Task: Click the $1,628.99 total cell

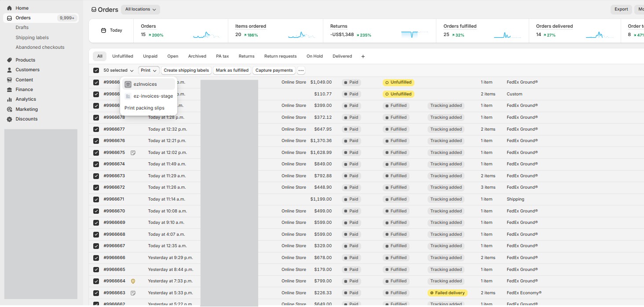Action: click(x=321, y=153)
